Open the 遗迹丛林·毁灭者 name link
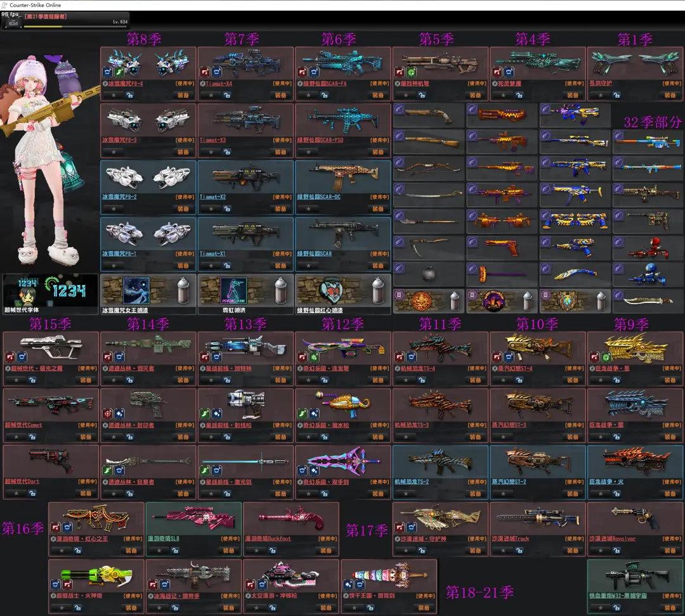The height and width of the screenshot is (616, 685). point(131,368)
